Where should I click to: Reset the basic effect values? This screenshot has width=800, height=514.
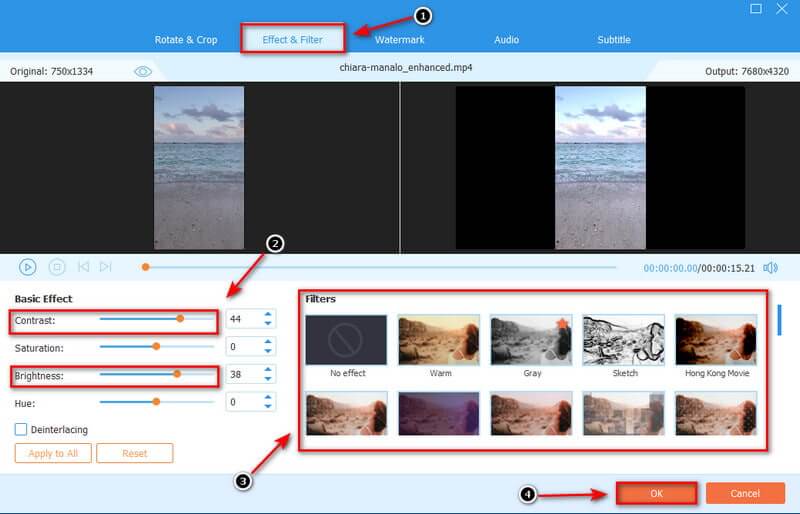tap(135, 453)
